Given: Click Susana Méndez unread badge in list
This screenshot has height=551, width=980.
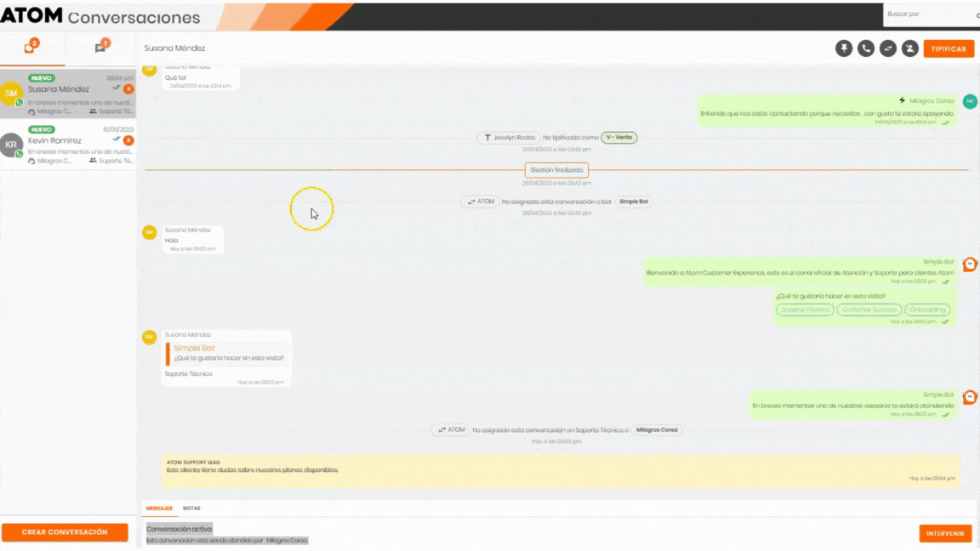Looking at the screenshot, I should (128, 88).
